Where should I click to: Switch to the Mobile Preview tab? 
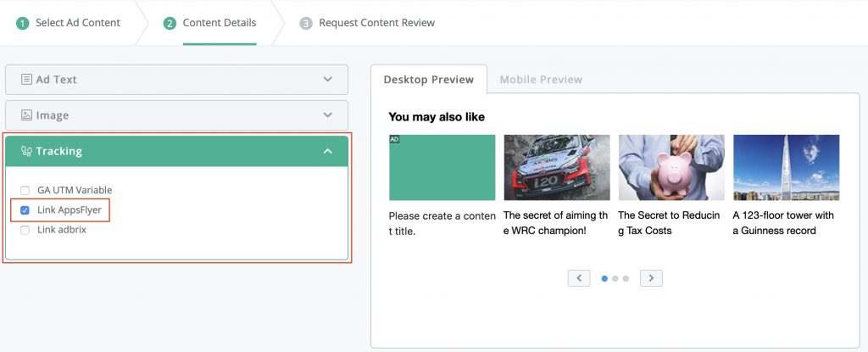pos(541,79)
